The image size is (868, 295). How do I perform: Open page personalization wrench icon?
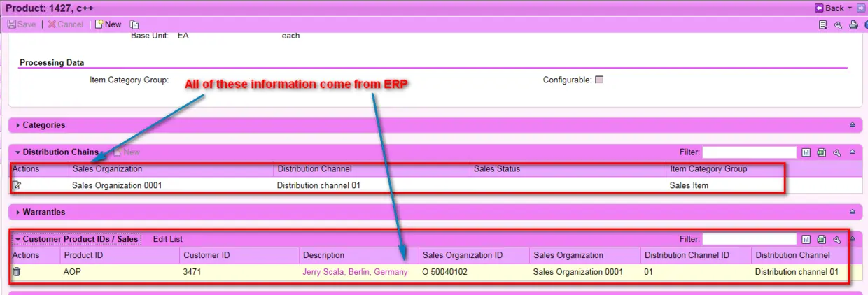pos(839,24)
